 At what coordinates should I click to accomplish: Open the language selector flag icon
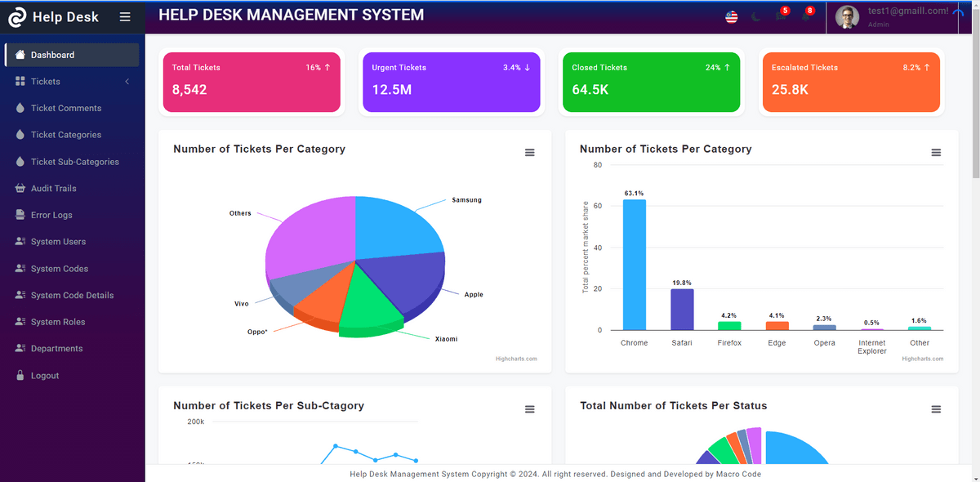coord(732,17)
